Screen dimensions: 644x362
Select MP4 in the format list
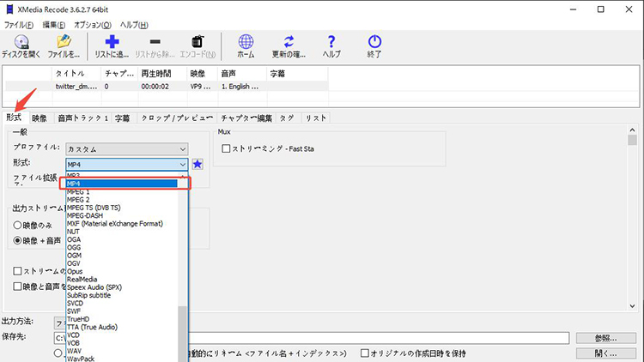(122, 184)
